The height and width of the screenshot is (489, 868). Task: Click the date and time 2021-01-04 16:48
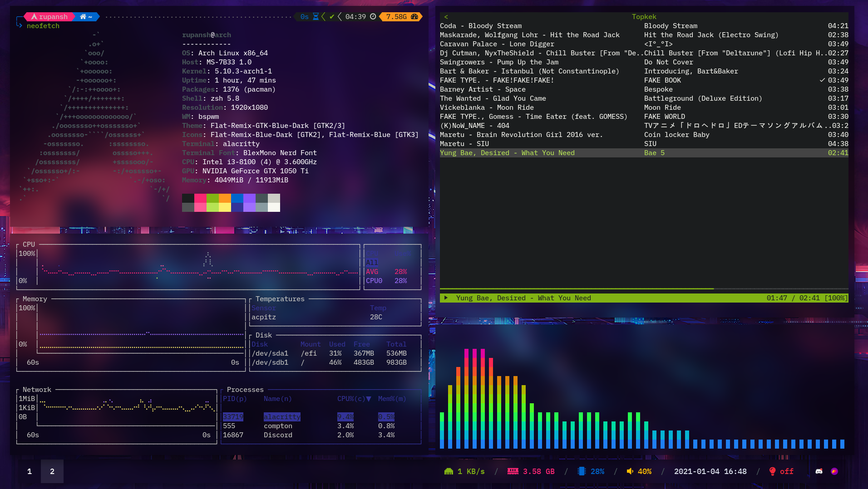[x=710, y=471]
